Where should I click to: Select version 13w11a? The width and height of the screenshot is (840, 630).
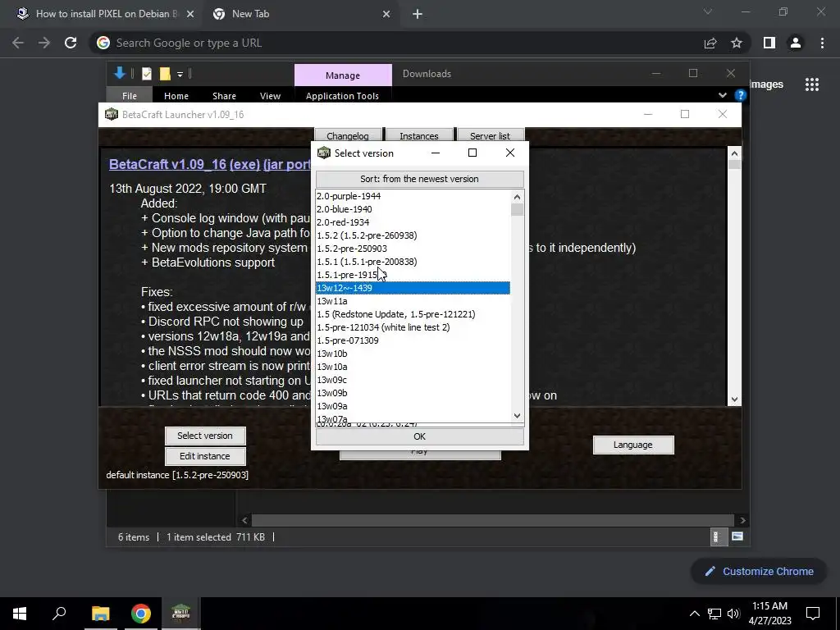(x=413, y=301)
